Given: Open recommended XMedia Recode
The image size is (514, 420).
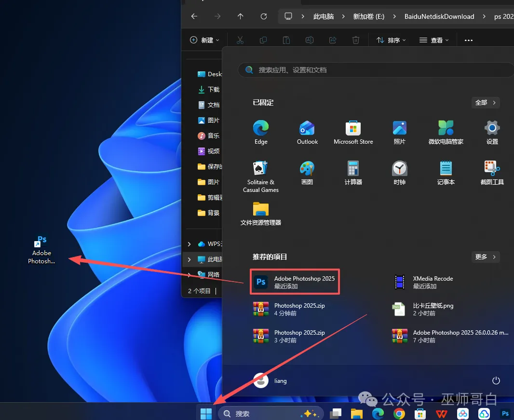Looking at the screenshot, I should coord(424,282).
